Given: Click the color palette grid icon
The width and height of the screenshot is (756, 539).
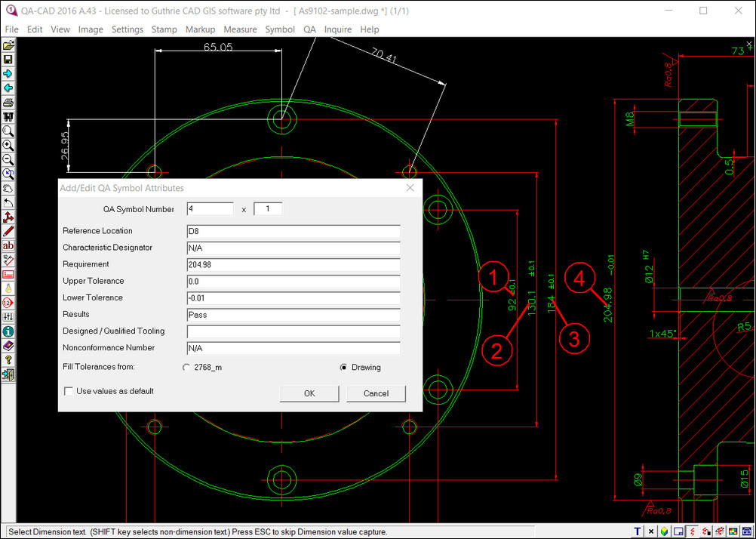Looking at the screenshot, I should (732, 531).
